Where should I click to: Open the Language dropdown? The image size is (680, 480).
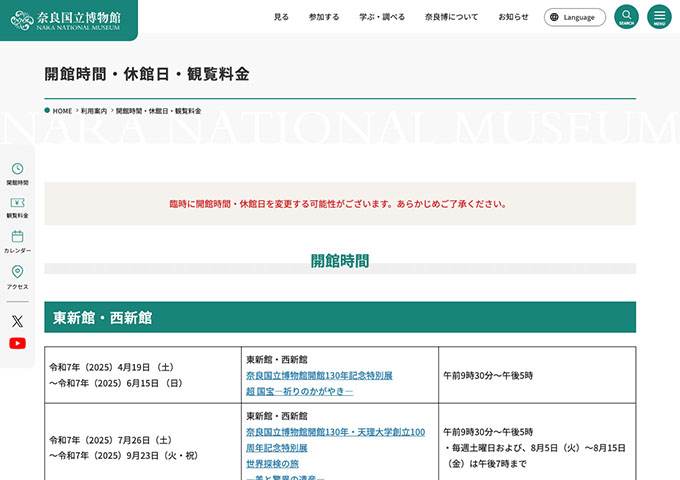pyautogui.click(x=575, y=17)
